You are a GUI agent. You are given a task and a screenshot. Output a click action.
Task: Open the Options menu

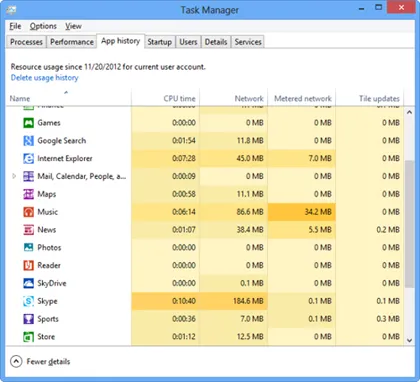(x=43, y=26)
